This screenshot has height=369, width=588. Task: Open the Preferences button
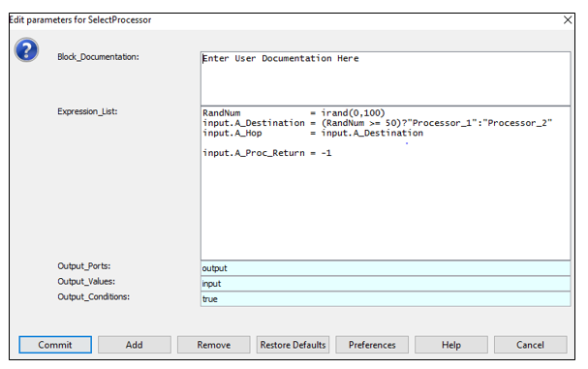372,345
